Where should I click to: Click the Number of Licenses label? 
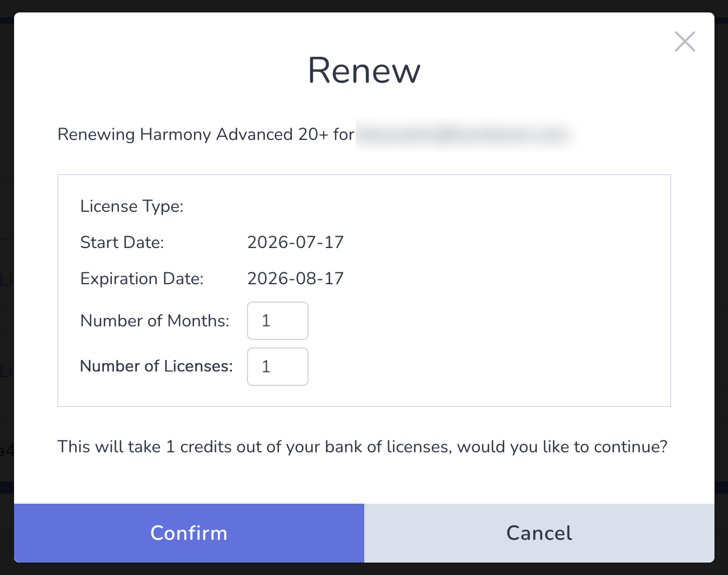(x=157, y=366)
